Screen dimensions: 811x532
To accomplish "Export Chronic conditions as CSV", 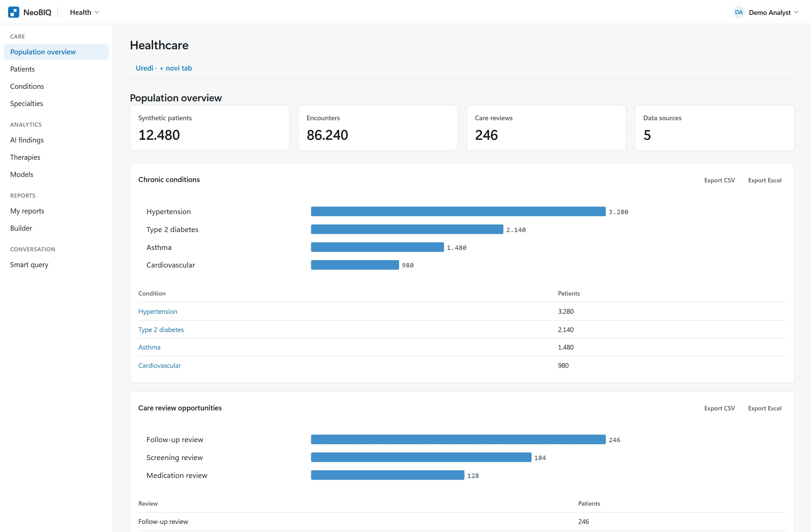I will coord(719,180).
